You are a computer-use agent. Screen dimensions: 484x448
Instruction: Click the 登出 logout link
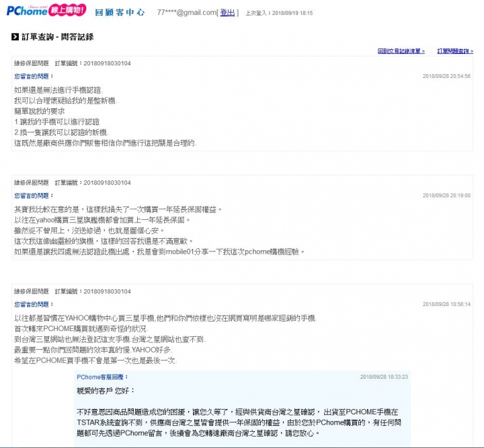227,13
